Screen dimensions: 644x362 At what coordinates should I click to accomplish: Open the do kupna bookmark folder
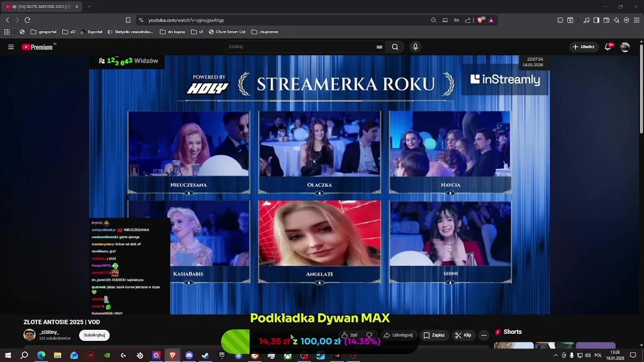[x=173, y=32]
